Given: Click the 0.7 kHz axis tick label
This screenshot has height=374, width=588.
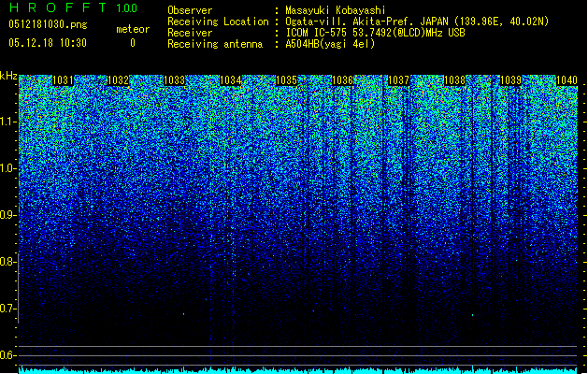Looking at the screenshot, I should pos(8,309).
